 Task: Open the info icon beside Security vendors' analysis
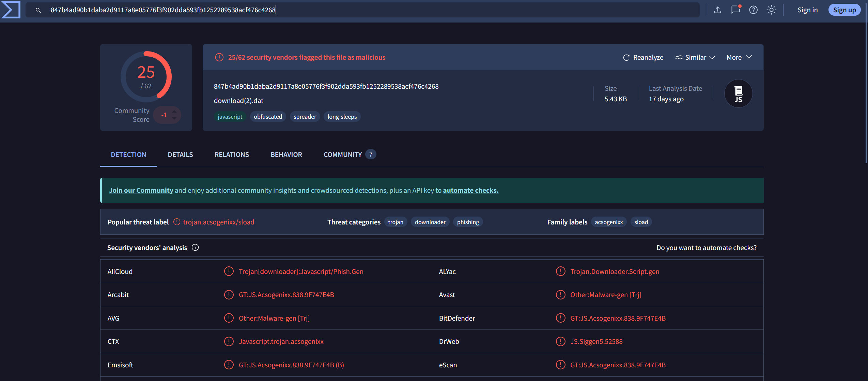[x=195, y=247]
